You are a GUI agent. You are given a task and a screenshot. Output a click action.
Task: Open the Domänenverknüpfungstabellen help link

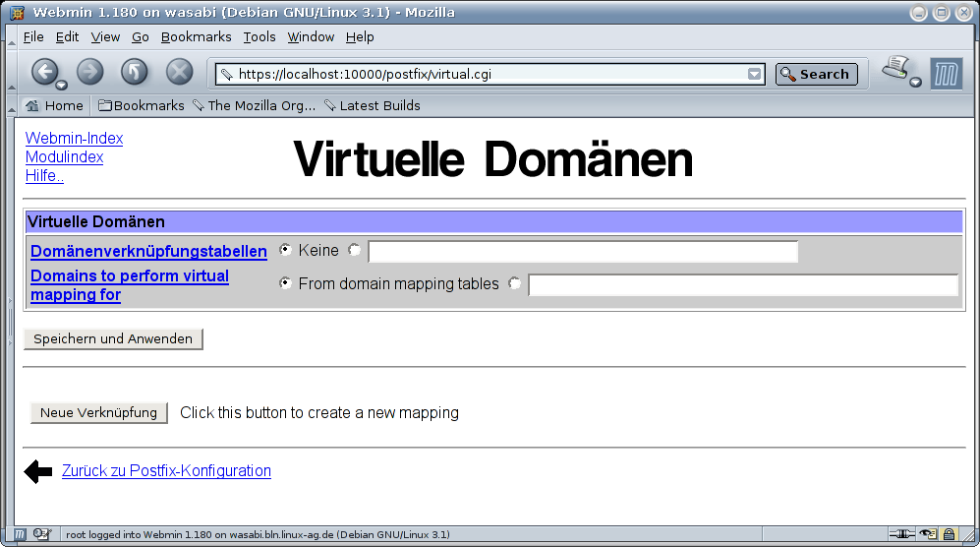pos(148,251)
